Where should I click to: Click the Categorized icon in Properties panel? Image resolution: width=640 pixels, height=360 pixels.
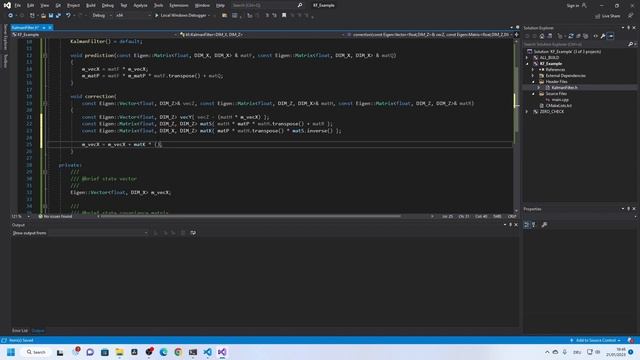coord(527,225)
